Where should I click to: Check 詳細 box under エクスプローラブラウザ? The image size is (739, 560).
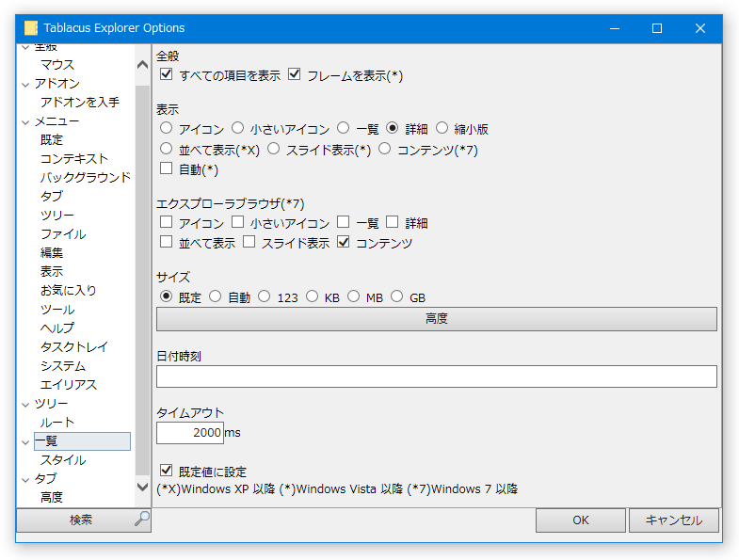click(393, 221)
